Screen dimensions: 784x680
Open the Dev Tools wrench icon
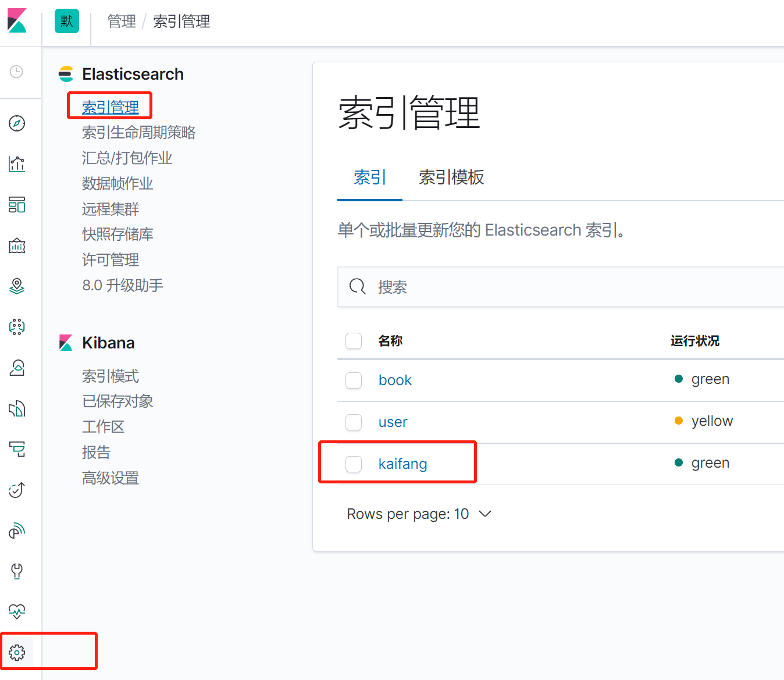click(x=17, y=571)
